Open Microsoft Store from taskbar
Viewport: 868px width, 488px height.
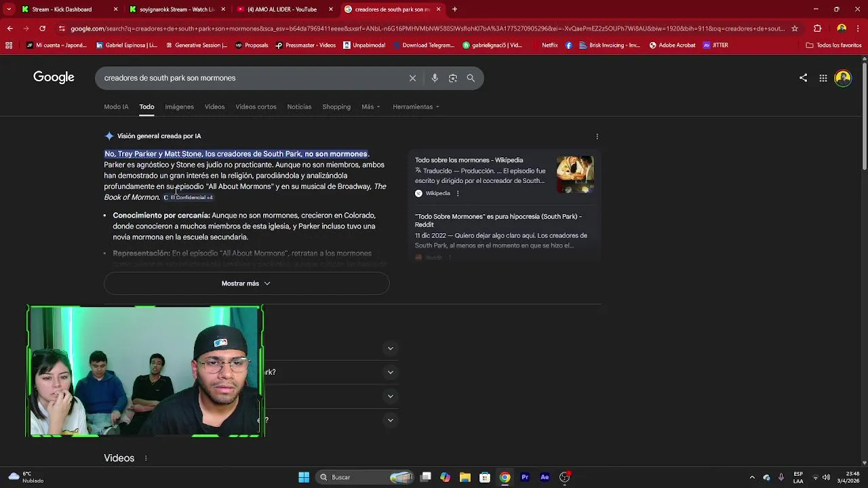pos(485,477)
